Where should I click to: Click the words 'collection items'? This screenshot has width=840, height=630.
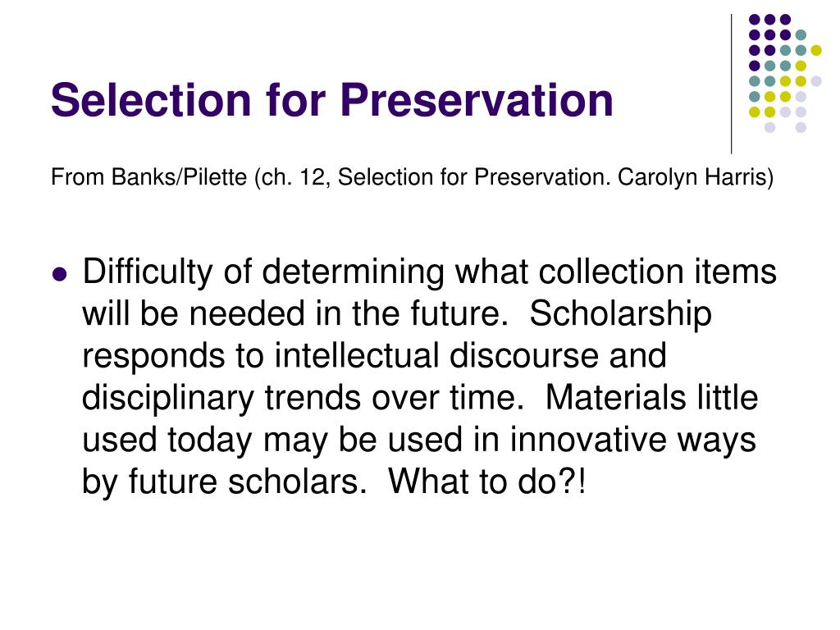pos(657,272)
